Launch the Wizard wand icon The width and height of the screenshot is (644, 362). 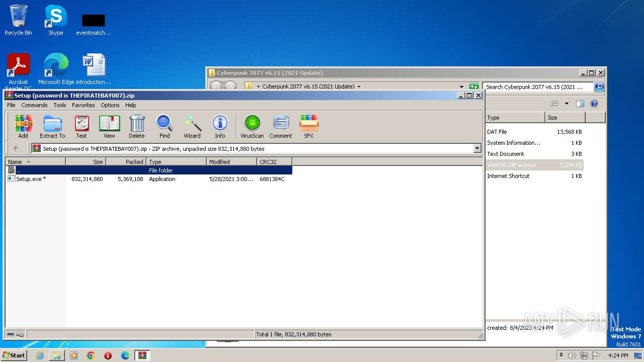pyautogui.click(x=192, y=126)
